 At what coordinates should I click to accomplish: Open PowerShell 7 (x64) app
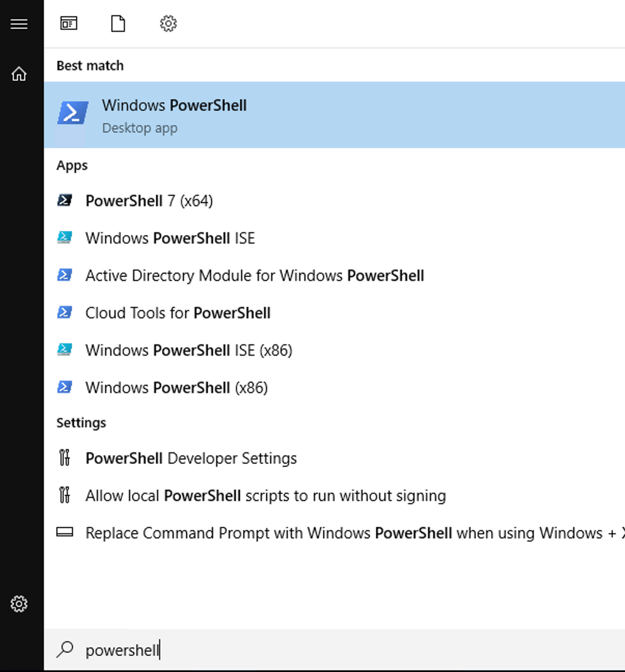coord(149,201)
